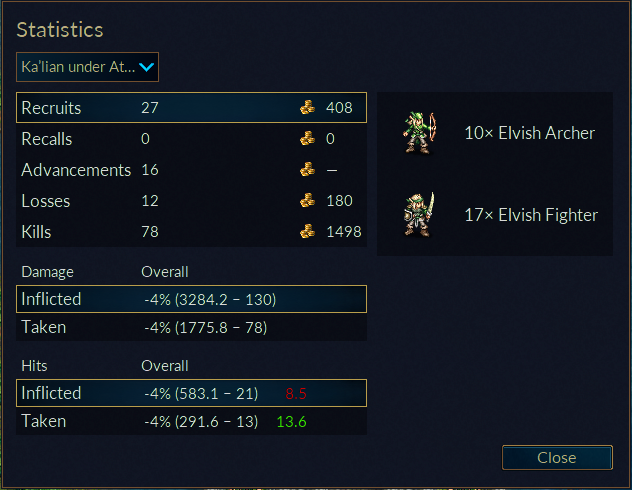Click the dropdown's blue chevron arrow

[146, 67]
